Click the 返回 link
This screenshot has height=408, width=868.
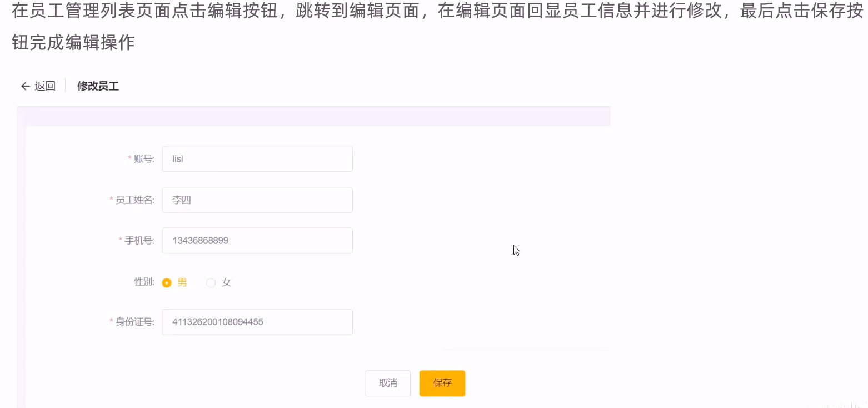[44, 86]
